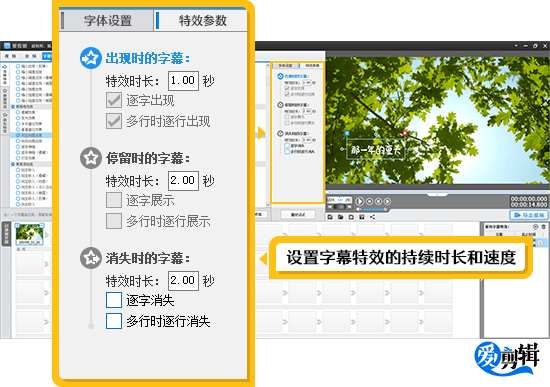Switch to the 字体设置 tab
Image resolution: width=550 pixels, height=387 pixels.
[107, 20]
